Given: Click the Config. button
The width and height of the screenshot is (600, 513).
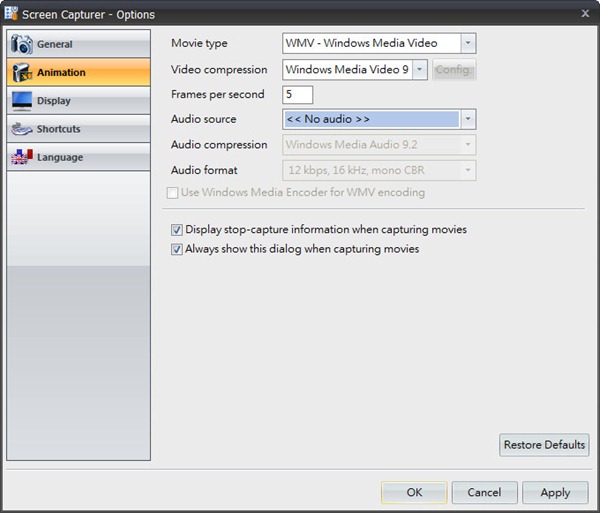Looking at the screenshot, I should click(x=454, y=70).
